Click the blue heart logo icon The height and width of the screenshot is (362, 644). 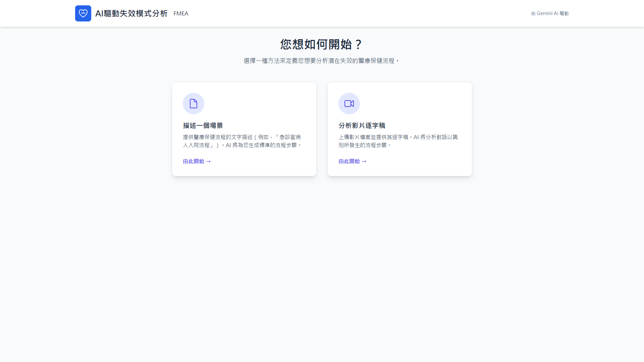tap(83, 13)
